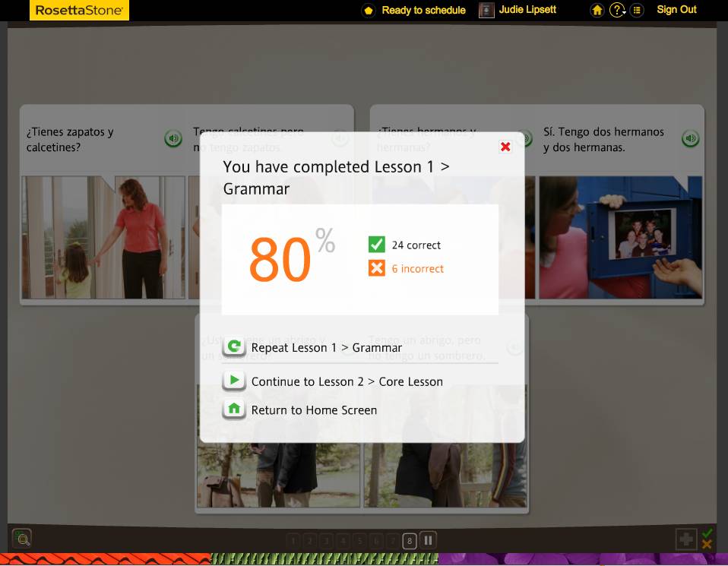The width and height of the screenshot is (728, 566).
Task: Click 'You have completed Lesson 1 > Grammar' heading
Action: pos(336,178)
